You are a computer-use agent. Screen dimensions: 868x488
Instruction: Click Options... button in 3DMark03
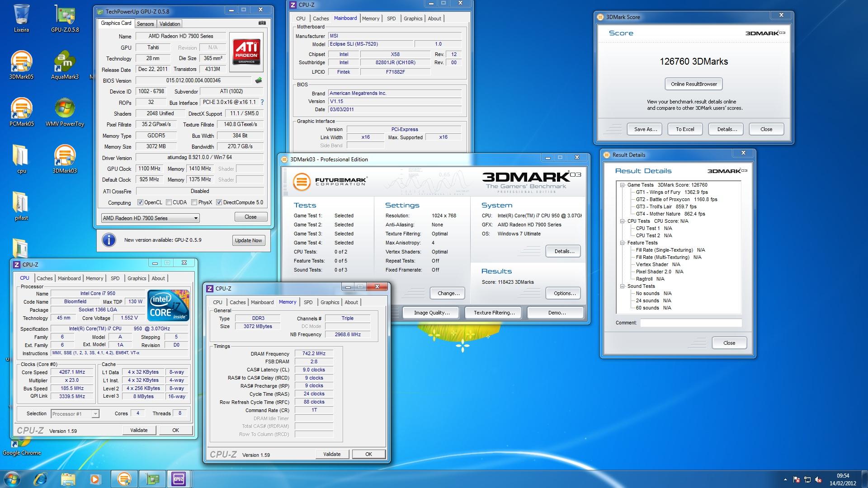tap(564, 293)
